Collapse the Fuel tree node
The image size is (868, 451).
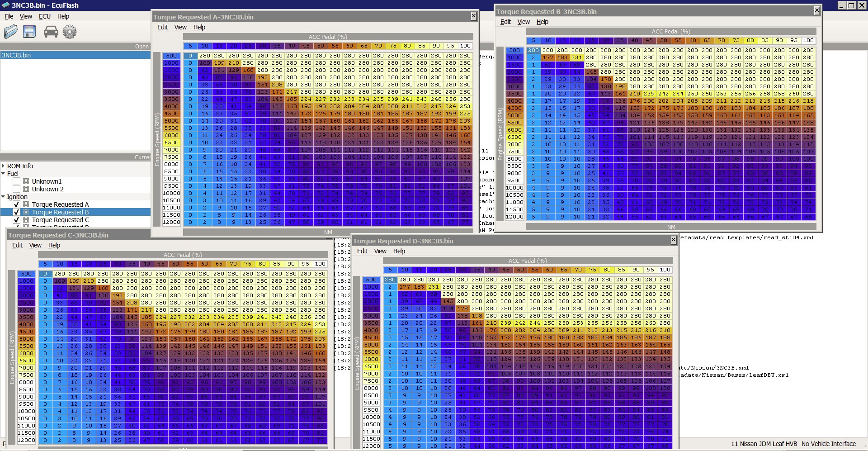pos(3,174)
